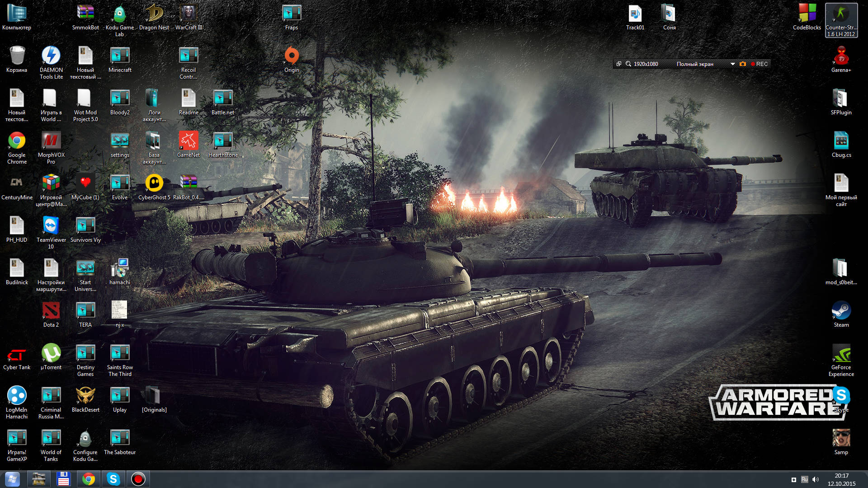
Task: Launch LogMeIn Hamachi shortcut
Action: [x=17, y=402]
